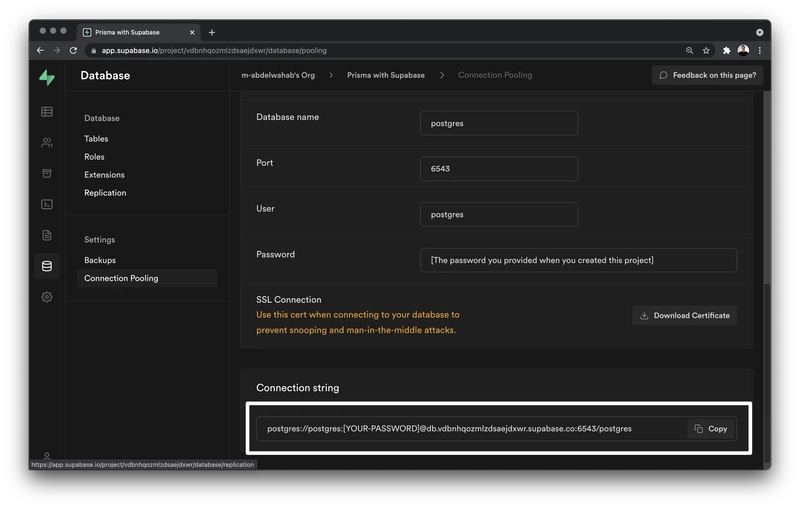800x508 pixels.
Task: Click the Database sidebar title
Action: [105, 75]
